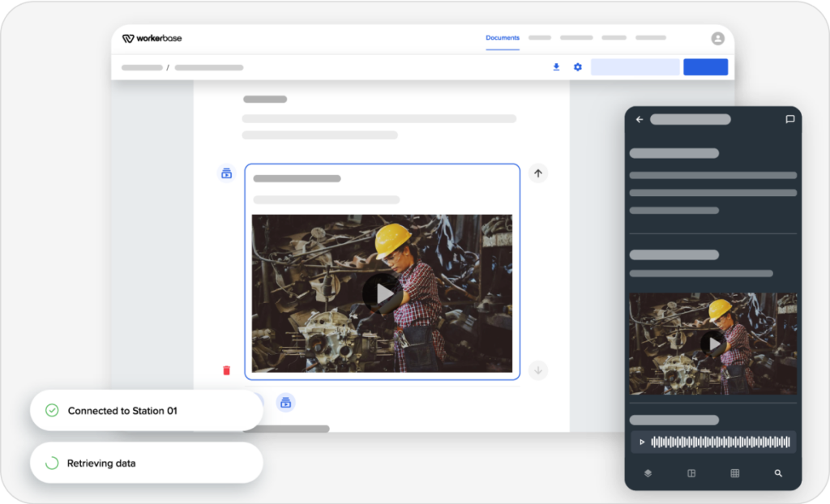Open the comment bubble icon on the phone

[790, 119]
